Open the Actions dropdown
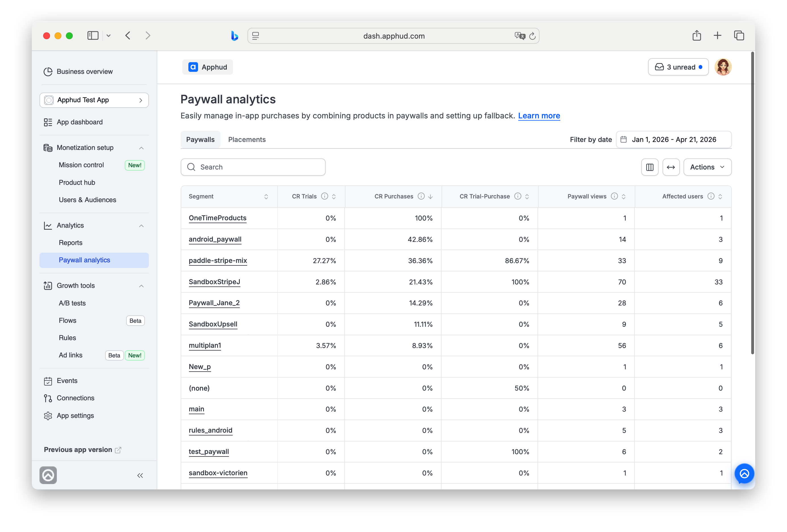 (707, 167)
